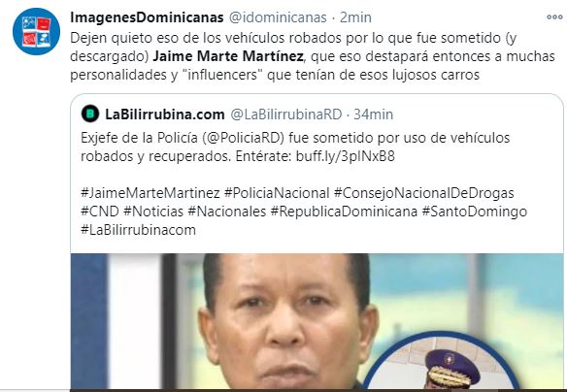Viewport: 567px width, 392px height.
Task: Open hashtag #JaimeMarteMartinez
Action: pos(150,193)
